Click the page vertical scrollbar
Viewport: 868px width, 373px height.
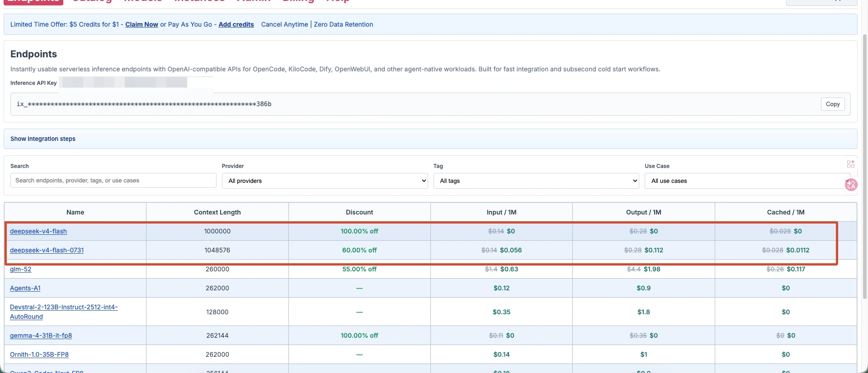tap(865, 167)
